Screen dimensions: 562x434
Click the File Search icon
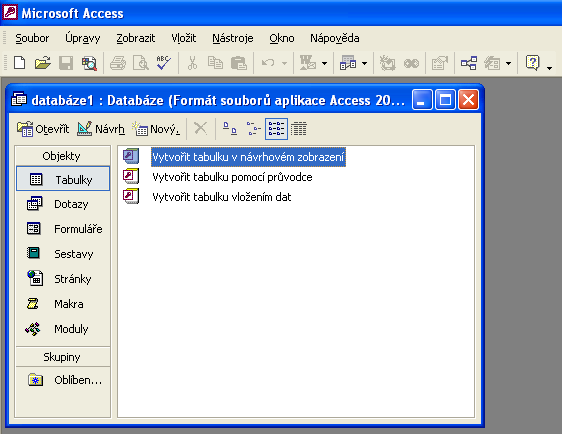coord(89,63)
